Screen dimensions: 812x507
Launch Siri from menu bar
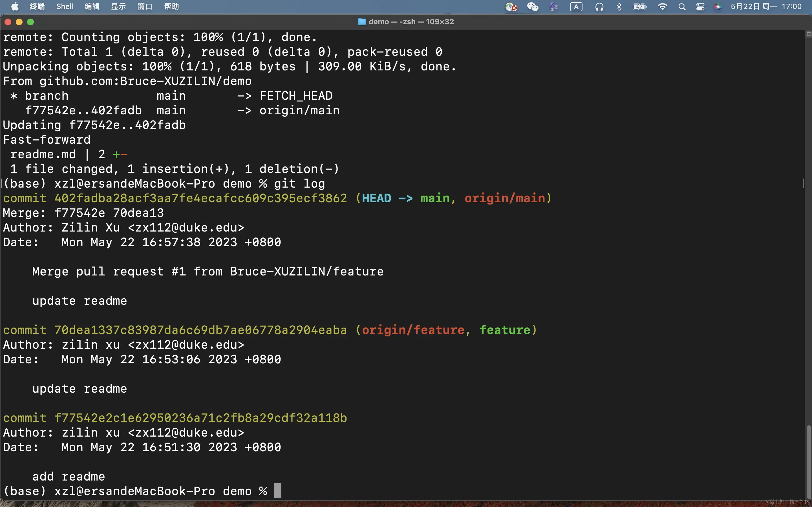pyautogui.click(x=718, y=7)
